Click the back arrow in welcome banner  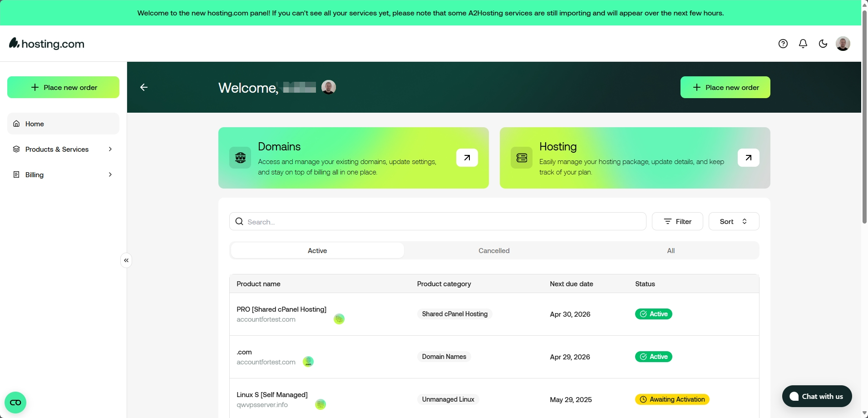coord(144,87)
